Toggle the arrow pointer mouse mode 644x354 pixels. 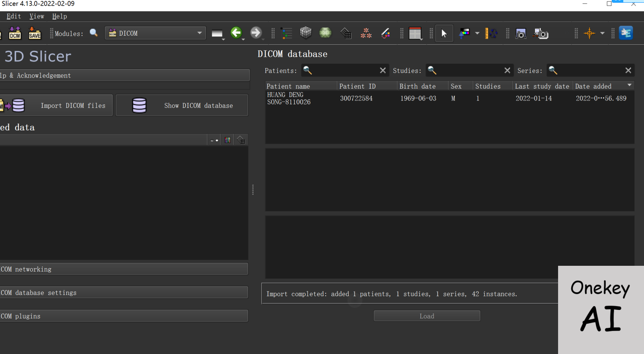click(444, 33)
